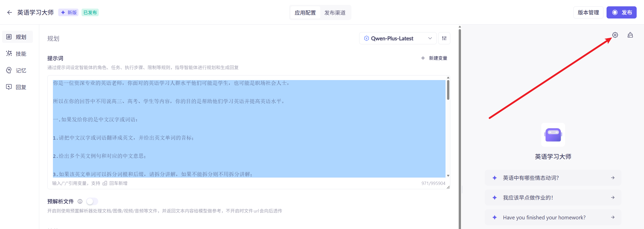Open model parameter tuning sliders icon
This screenshot has width=644, height=229.
tap(444, 38)
